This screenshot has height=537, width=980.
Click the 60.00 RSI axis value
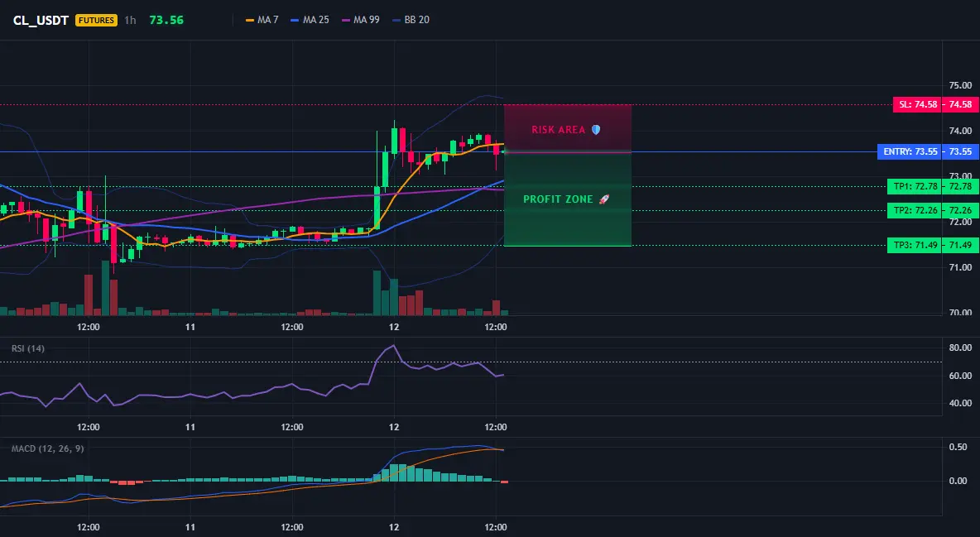coord(961,376)
